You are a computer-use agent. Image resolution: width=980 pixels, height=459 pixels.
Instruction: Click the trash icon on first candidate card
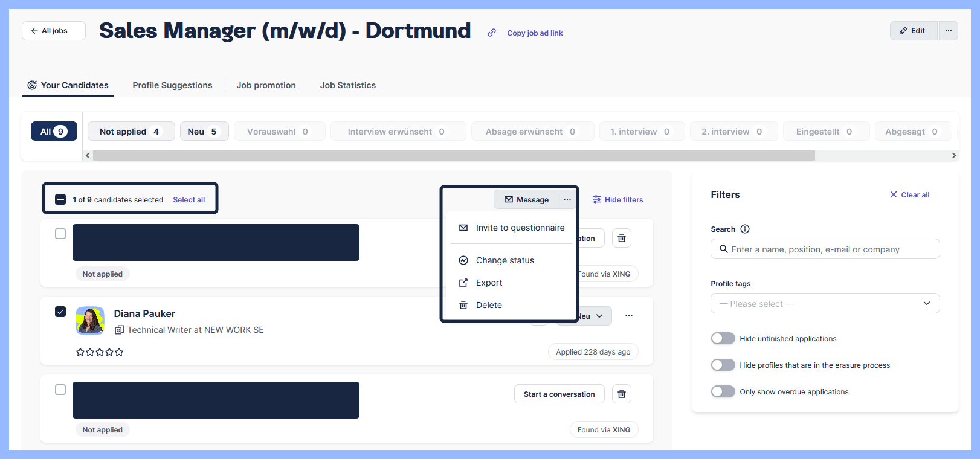click(621, 238)
